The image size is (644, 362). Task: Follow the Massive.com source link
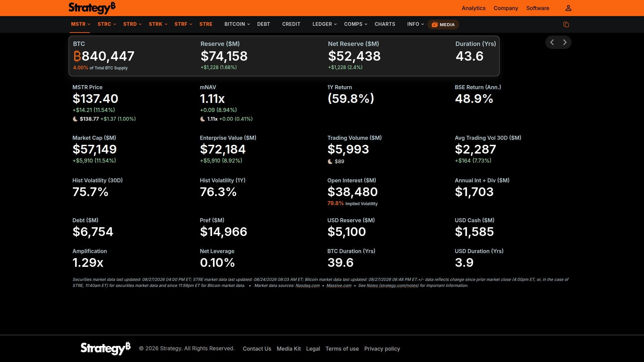[x=339, y=286]
